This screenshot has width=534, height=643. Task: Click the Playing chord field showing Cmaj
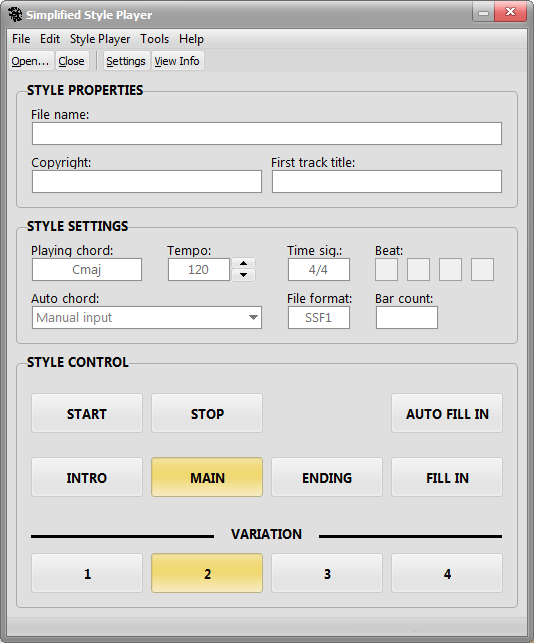pos(87,269)
